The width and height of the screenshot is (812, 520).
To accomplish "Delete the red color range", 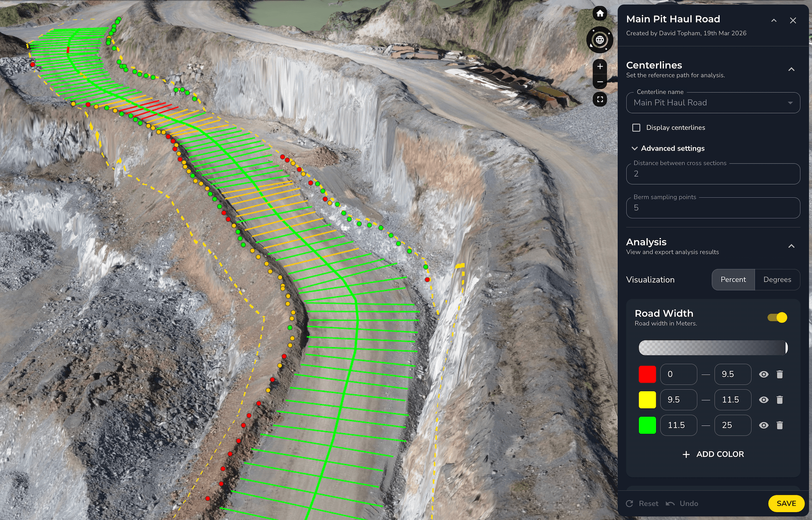I will point(780,374).
